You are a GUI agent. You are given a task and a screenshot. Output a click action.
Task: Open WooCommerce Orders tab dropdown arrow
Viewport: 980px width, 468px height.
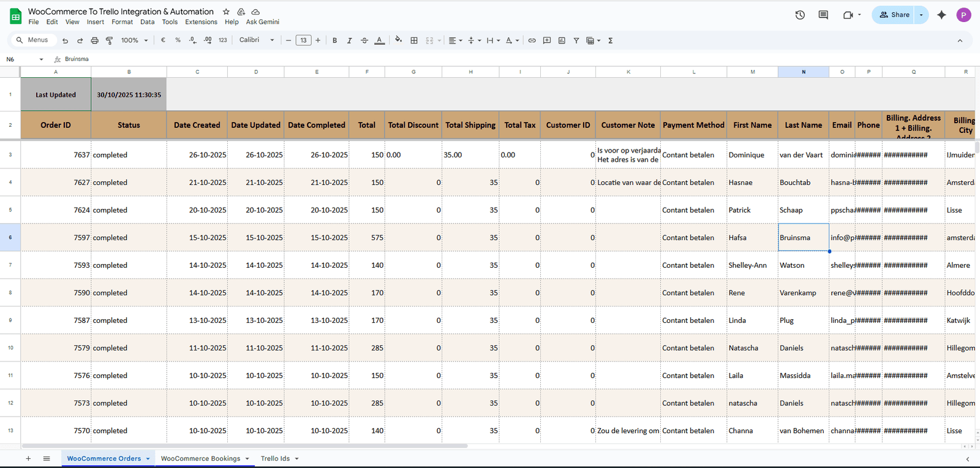[x=148, y=458]
